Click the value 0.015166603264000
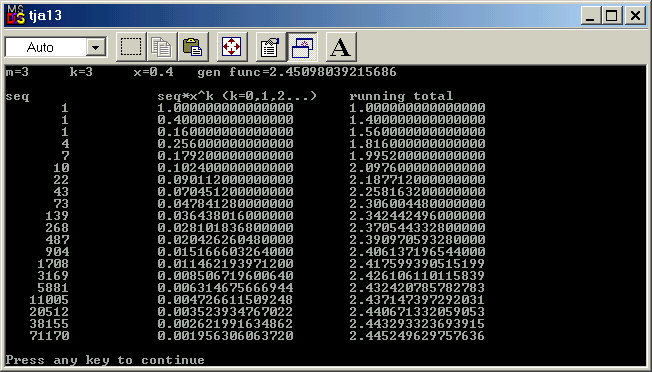The image size is (652, 372). point(225,252)
